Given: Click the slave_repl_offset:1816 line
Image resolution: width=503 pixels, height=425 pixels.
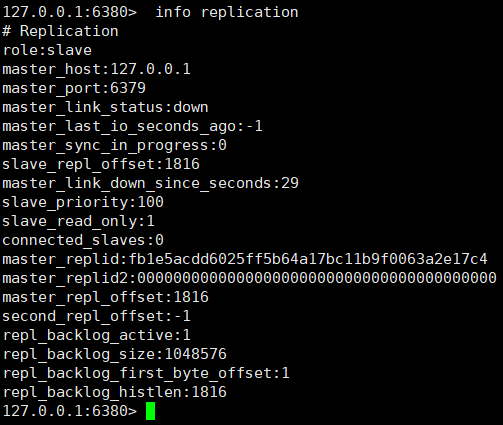Looking at the screenshot, I should [x=101, y=164].
